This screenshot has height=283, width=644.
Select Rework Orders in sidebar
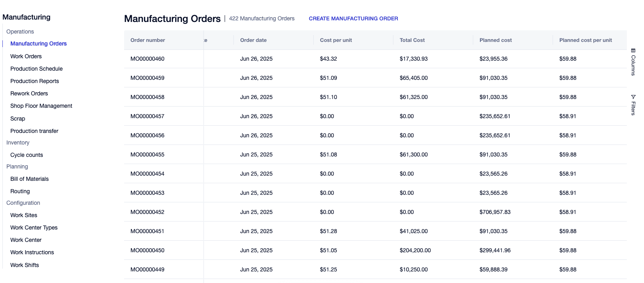[29, 93]
